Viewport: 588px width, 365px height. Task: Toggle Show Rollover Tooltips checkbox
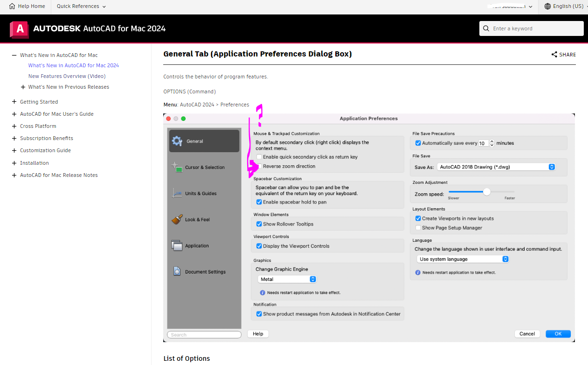pyautogui.click(x=259, y=224)
